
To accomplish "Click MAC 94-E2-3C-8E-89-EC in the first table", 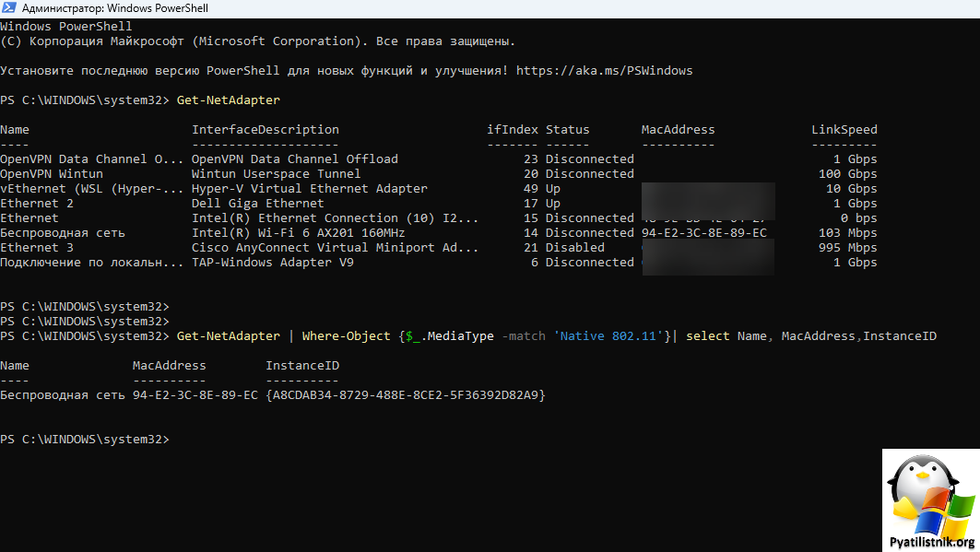I will 703,233.
